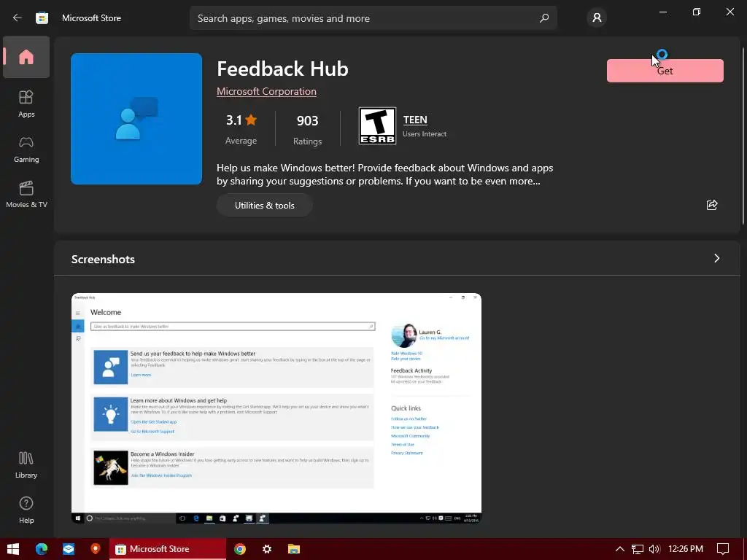The width and height of the screenshot is (747, 560).
Task: Click the 12:26 PM clock
Action: [686, 549]
